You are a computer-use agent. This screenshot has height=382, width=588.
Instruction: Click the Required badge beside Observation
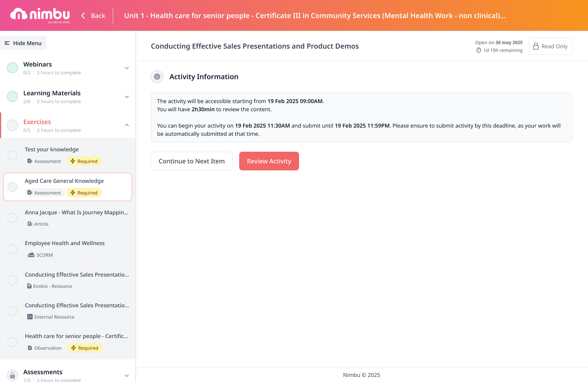click(85, 348)
